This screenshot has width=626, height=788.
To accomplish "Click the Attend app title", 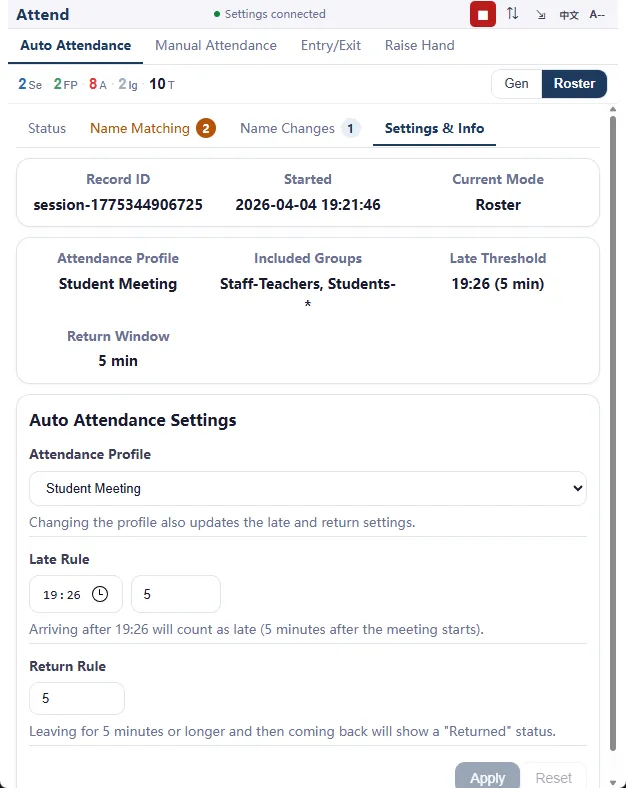I will pyautogui.click(x=43, y=15).
